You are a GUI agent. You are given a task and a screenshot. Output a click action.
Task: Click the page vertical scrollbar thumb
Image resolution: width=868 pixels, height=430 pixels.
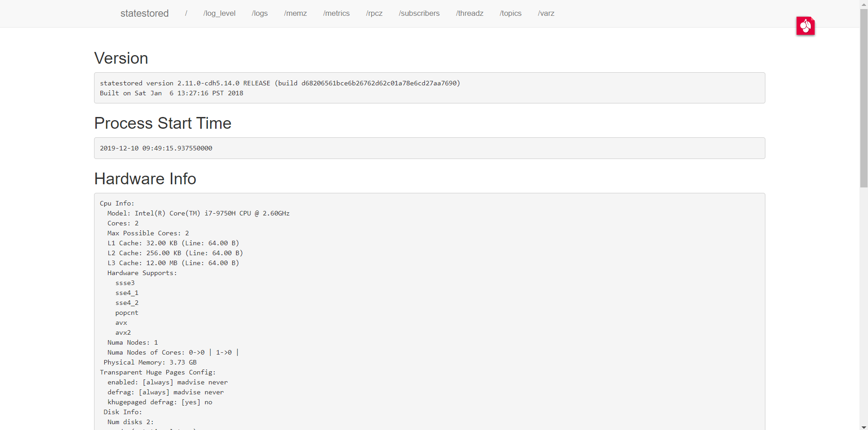click(x=863, y=98)
